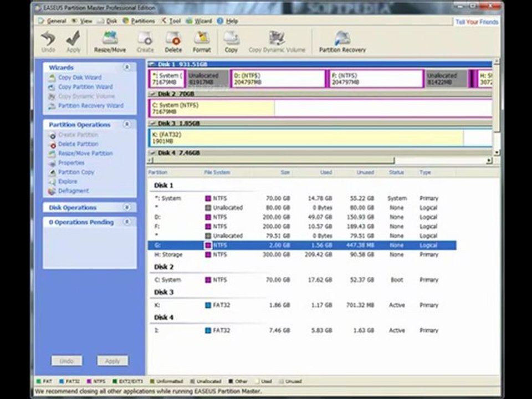Select the K: FAT32 partition row
This screenshot has width=532, height=399.
(302, 305)
